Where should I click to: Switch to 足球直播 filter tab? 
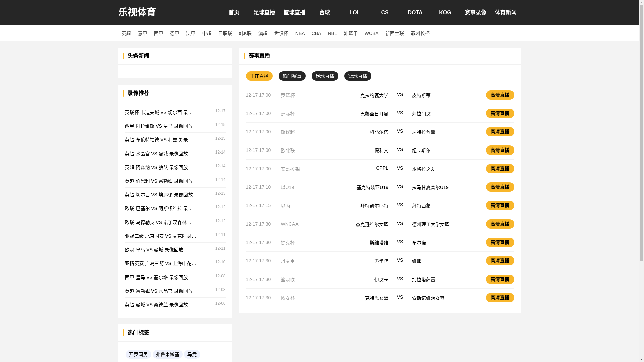click(x=325, y=76)
